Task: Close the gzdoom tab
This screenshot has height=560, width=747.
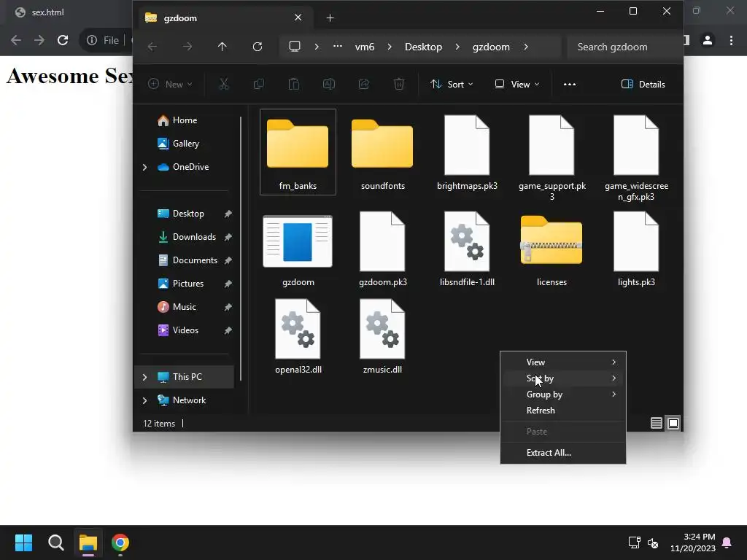Action: pos(298,17)
